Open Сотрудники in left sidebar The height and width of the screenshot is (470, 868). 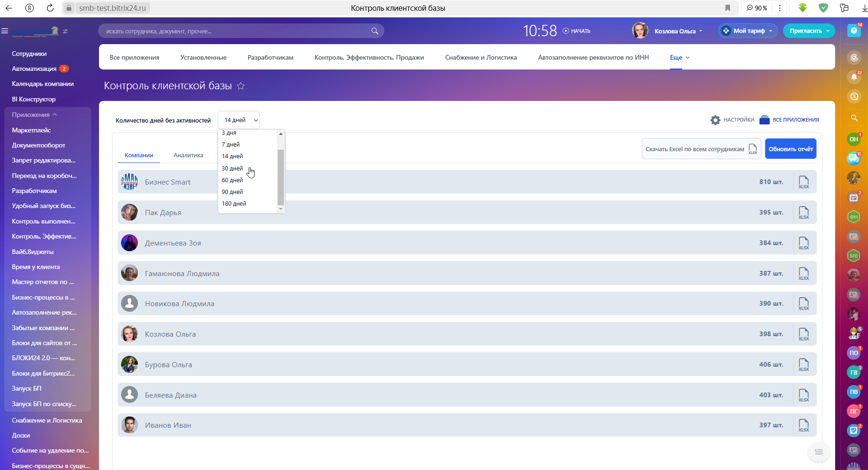[29, 54]
